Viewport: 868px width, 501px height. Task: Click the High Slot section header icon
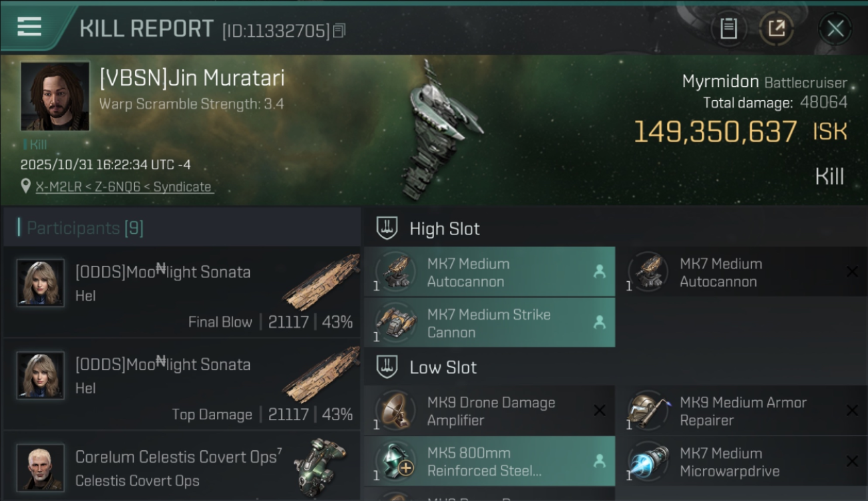coord(387,228)
